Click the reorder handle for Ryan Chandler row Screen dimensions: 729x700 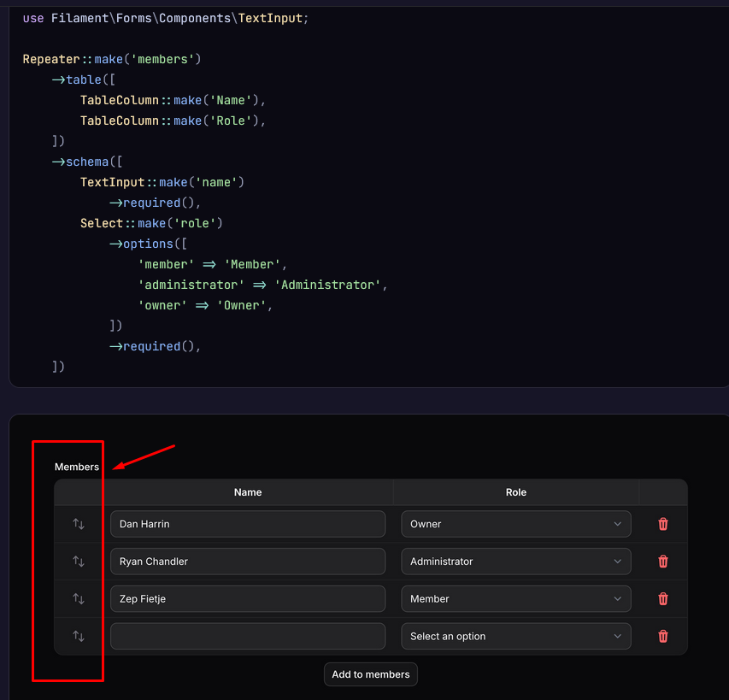coord(79,562)
